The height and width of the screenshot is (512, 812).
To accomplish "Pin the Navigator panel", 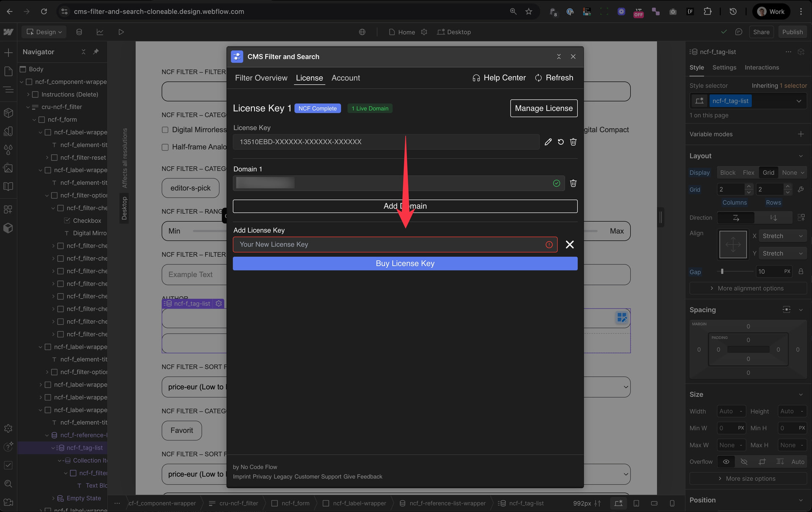I will point(96,52).
